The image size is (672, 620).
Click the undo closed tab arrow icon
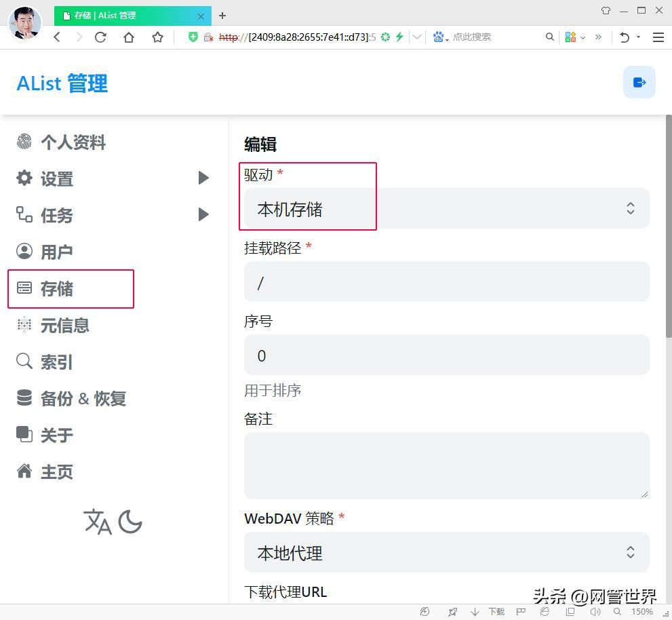625,37
